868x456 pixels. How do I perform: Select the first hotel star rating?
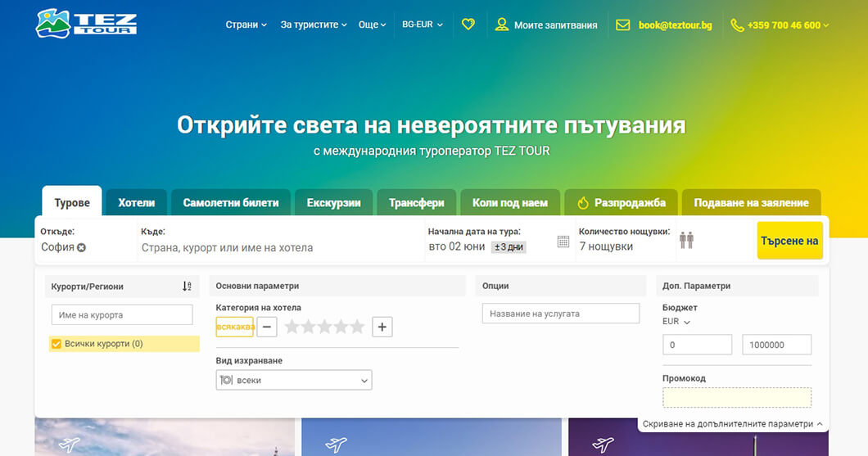(x=292, y=327)
